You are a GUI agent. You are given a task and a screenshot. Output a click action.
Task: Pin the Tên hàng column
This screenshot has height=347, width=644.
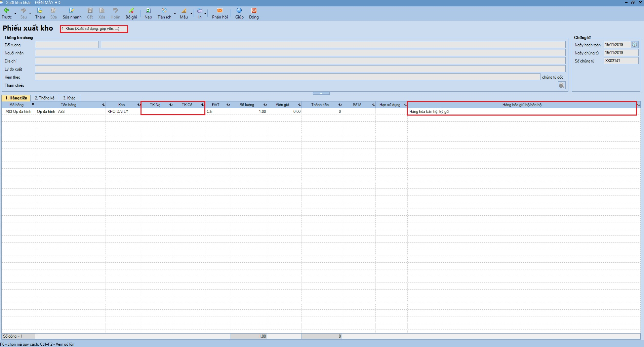(104, 105)
